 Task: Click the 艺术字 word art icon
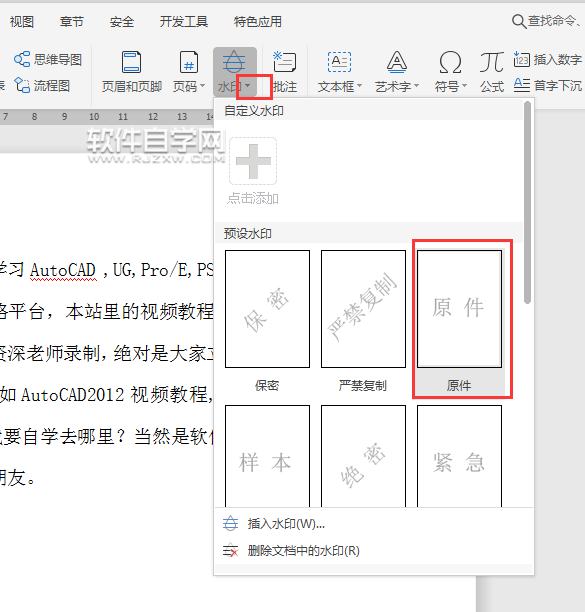click(397, 62)
